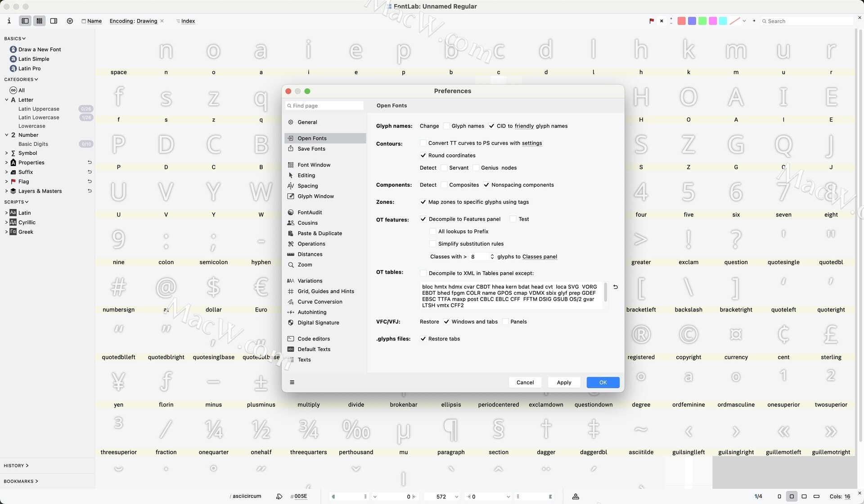Uncheck Round coordinates option
The height and width of the screenshot is (504, 864).
tap(423, 155)
